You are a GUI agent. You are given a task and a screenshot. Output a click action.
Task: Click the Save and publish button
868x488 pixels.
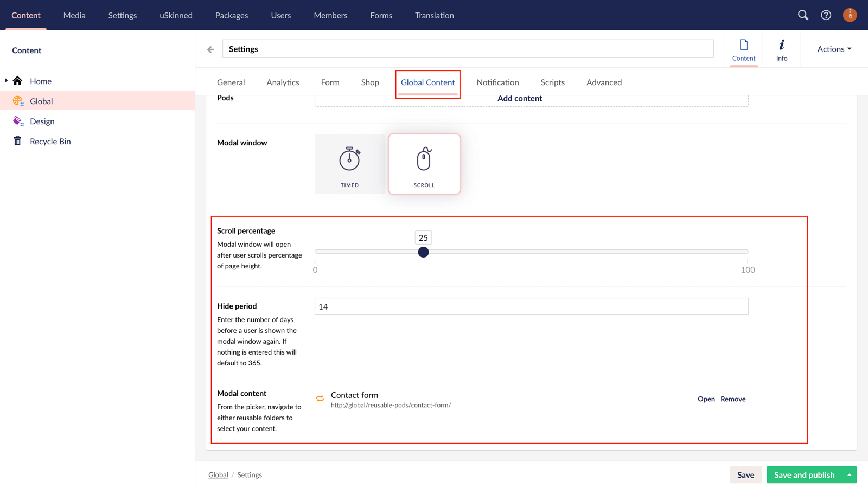pyautogui.click(x=804, y=474)
